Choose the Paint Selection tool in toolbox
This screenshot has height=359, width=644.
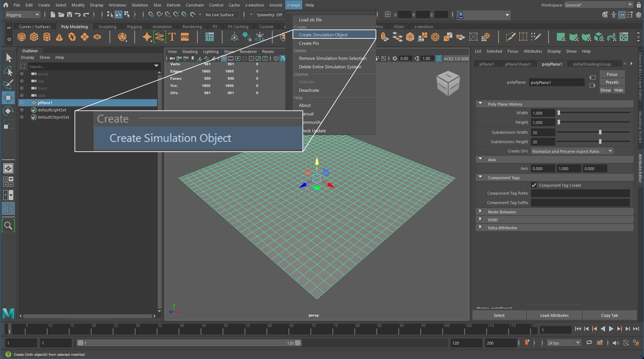pyautogui.click(x=8, y=84)
